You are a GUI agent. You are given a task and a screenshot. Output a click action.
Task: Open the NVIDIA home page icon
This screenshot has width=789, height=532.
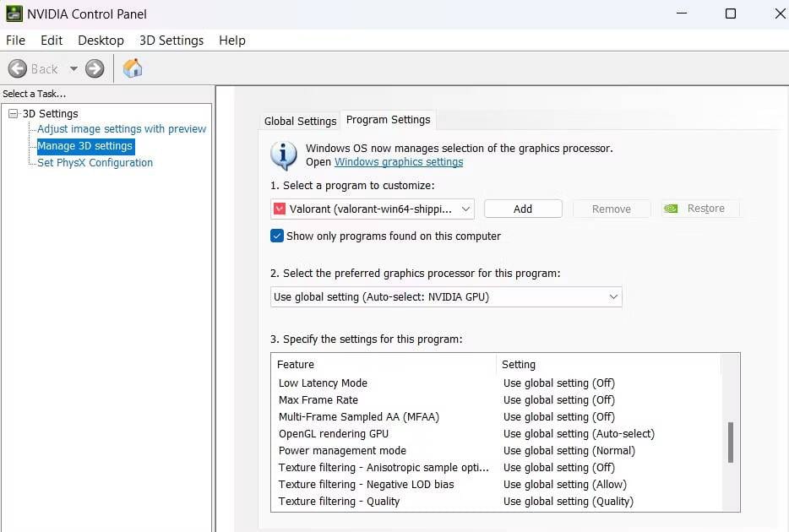[132, 68]
